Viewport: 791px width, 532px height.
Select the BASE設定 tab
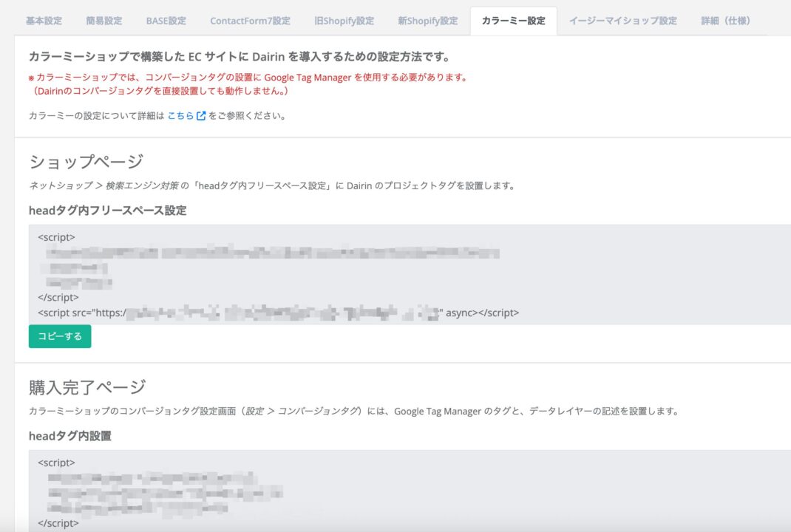(x=166, y=21)
